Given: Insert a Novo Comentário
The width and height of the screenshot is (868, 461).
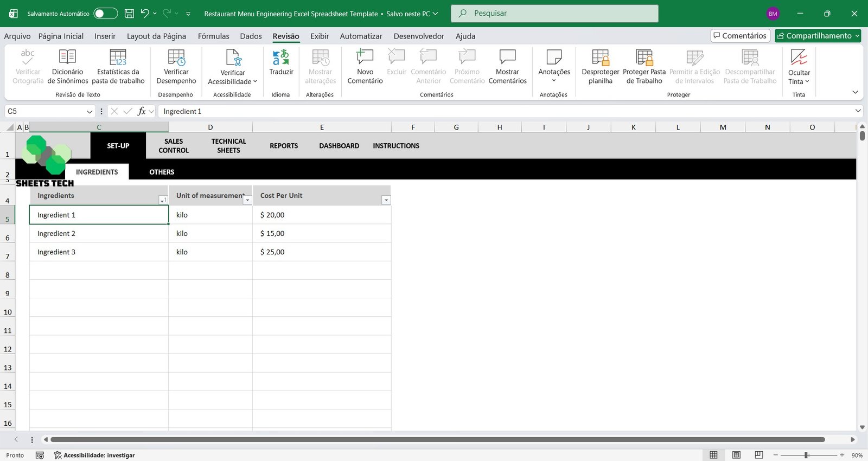Looking at the screenshot, I should 365,66.
